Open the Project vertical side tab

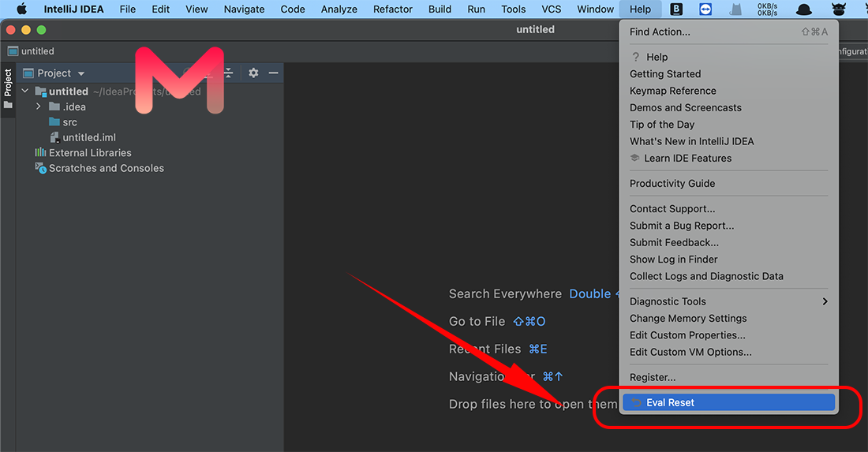click(8, 88)
